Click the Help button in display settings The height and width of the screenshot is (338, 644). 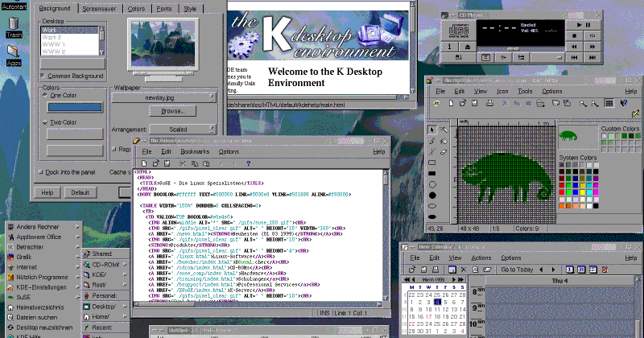coord(47,192)
